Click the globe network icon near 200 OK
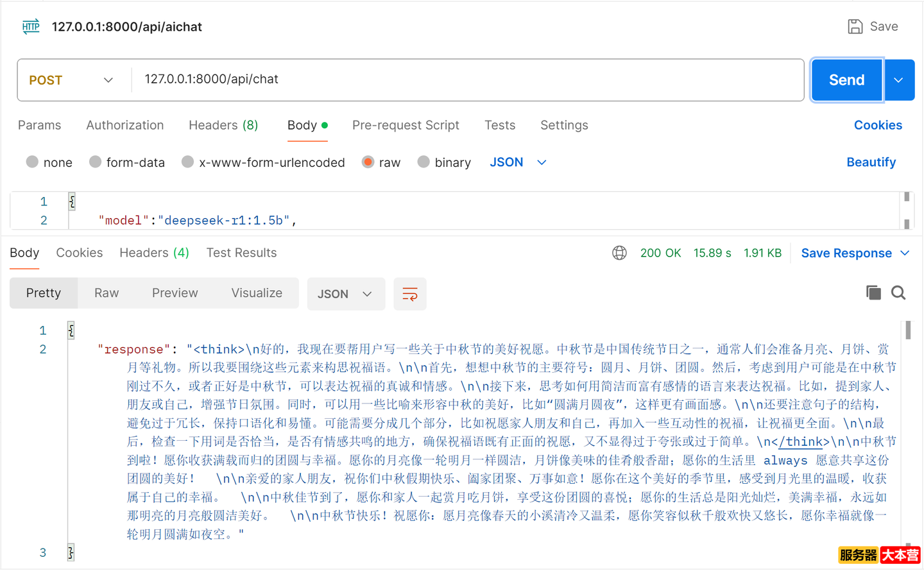Image resolution: width=924 pixels, height=571 pixels. [619, 253]
